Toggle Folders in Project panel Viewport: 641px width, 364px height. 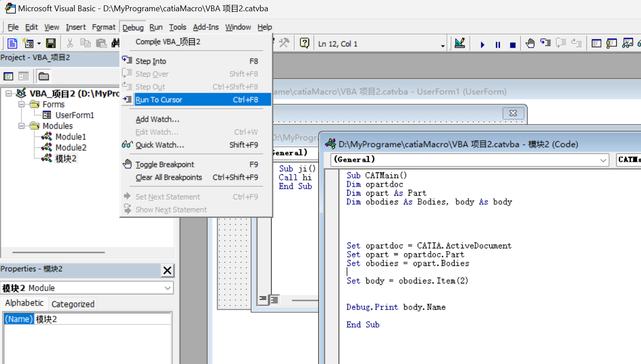[43, 76]
